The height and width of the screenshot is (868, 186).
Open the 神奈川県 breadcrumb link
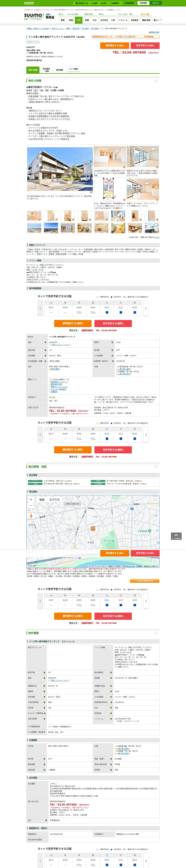(76, 29)
